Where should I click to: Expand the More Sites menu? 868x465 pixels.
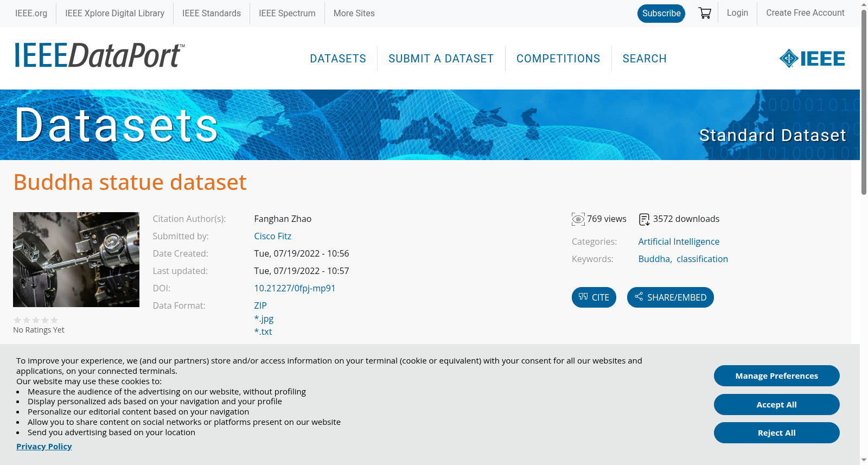click(354, 13)
